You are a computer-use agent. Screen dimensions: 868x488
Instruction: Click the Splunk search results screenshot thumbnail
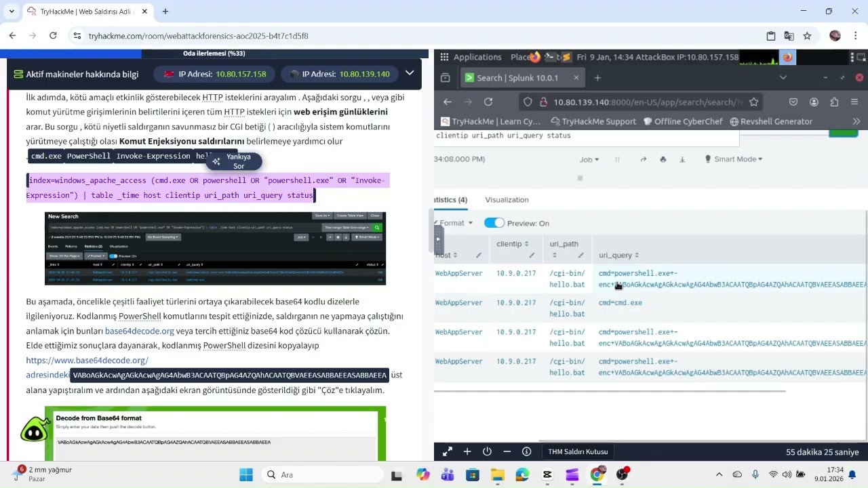tap(216, 248)
